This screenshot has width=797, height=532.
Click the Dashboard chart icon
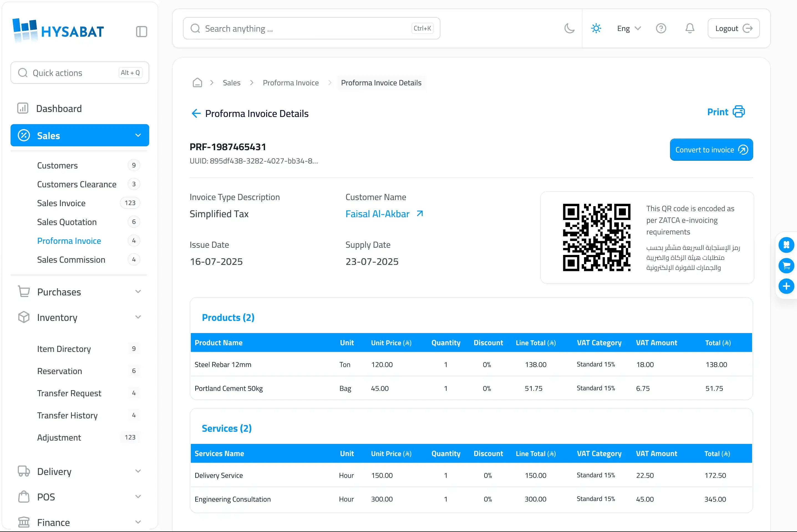pyautogui.click(x=23, y=108)
